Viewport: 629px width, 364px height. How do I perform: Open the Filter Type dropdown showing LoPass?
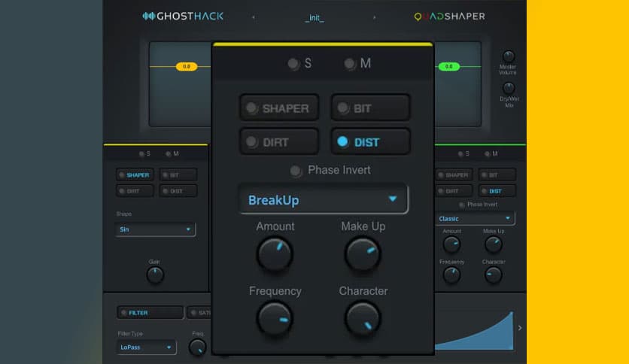[146, 347]
